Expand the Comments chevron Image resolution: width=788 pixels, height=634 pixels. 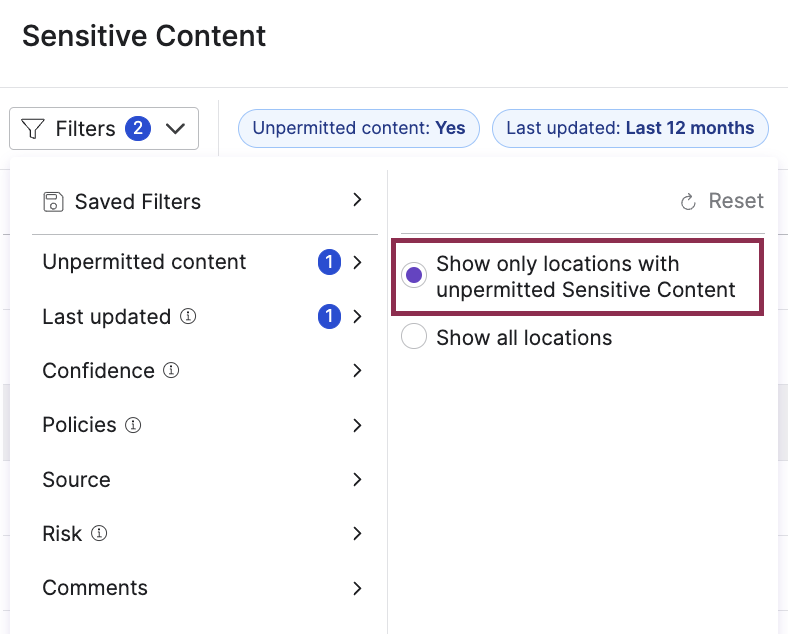pos(357,588)
